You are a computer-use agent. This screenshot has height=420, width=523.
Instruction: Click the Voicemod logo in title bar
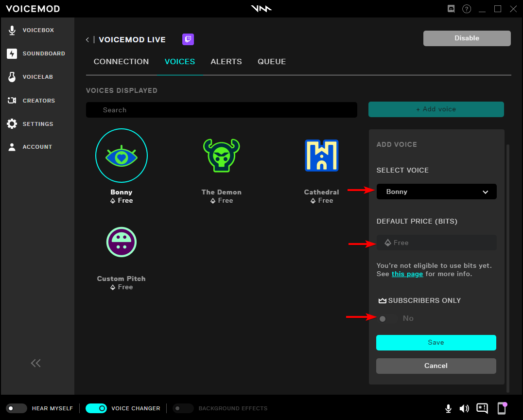(261, 9)
